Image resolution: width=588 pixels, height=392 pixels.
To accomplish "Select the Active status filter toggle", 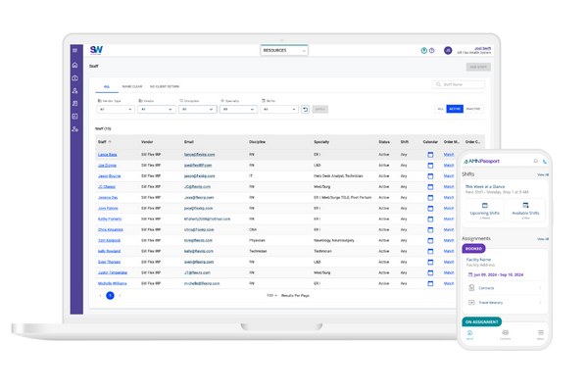I will 455,110.
